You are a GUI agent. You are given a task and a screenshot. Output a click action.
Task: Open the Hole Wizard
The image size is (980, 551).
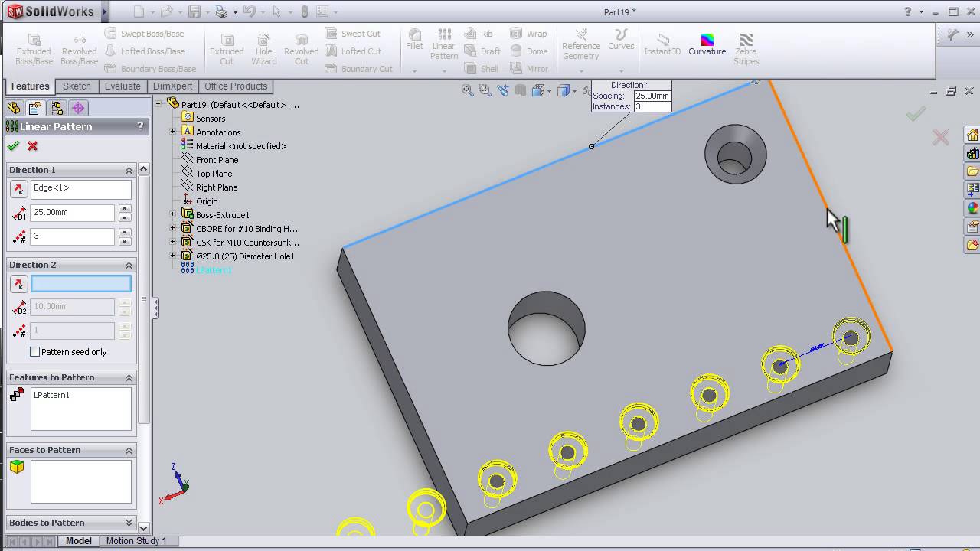tap(263, 50)
